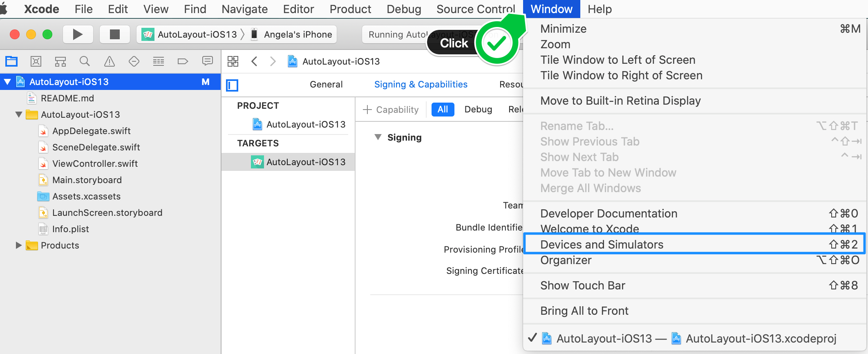Show the Report navigator

pyautogui.click(x=208, y=61)
